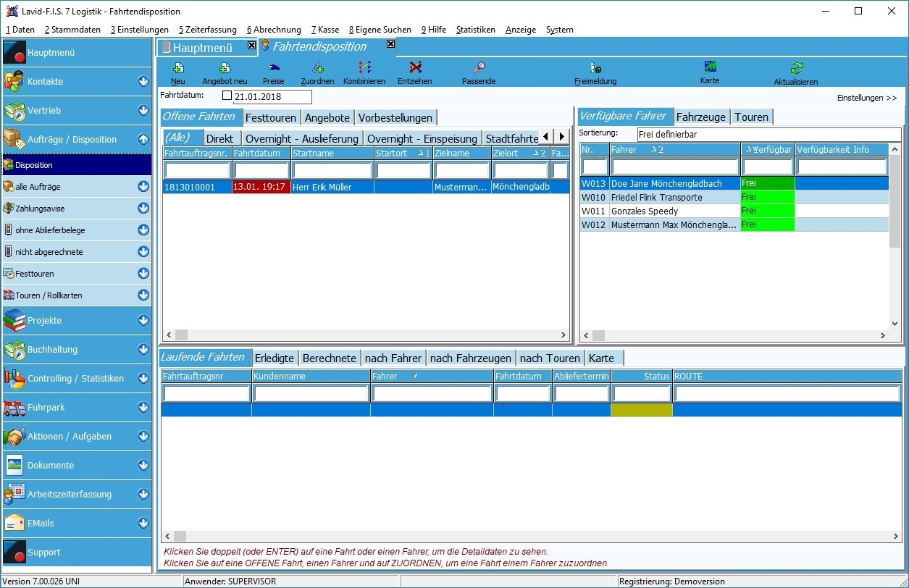Open Touren / Rollkarten in sidebar
This screenshot has width=909, height=588.
pos(77,295)
